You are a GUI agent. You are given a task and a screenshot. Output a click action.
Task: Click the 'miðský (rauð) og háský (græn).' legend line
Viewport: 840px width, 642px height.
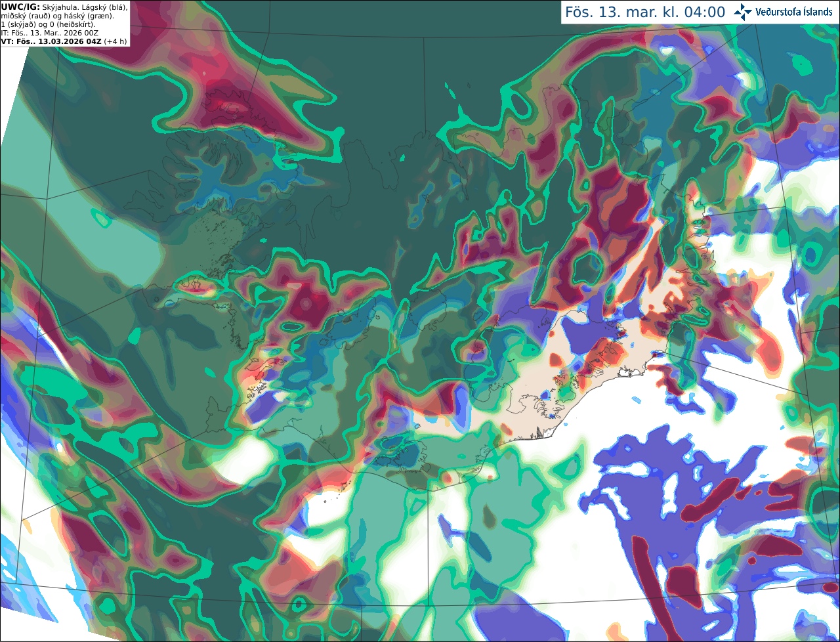57,16
